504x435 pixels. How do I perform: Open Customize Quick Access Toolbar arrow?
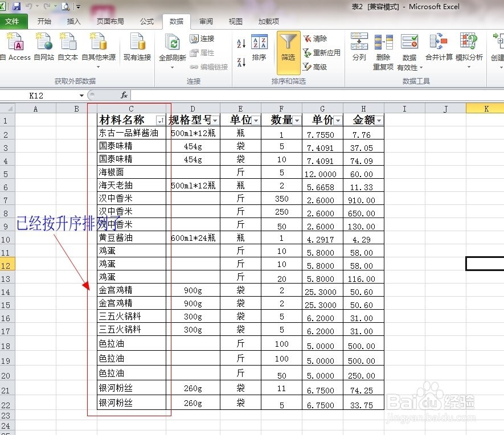[x=79, y=6]
